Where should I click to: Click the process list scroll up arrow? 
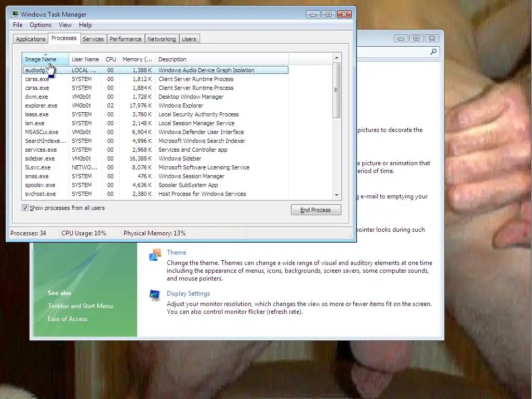tap(337, 58)
